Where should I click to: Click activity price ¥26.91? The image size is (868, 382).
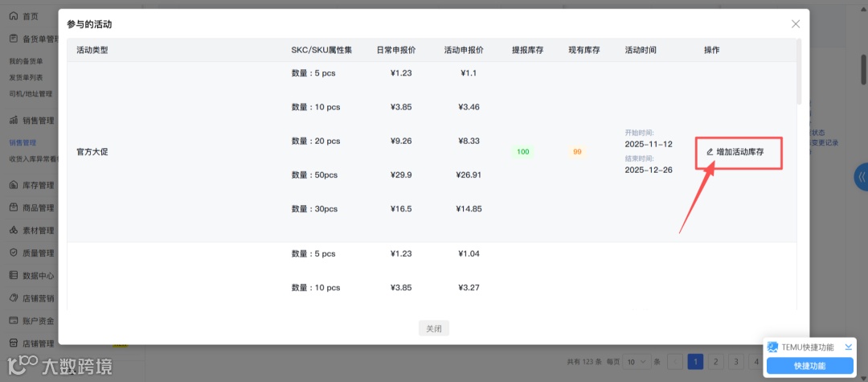pos(469,175)
